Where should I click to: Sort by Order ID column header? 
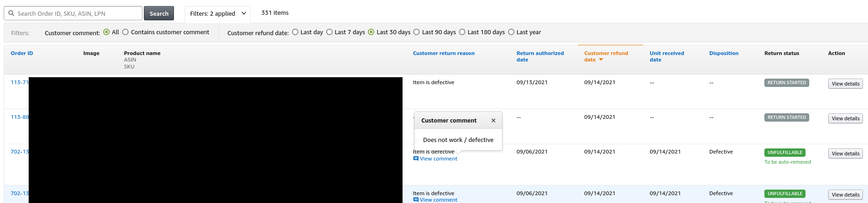click(22, 53)
